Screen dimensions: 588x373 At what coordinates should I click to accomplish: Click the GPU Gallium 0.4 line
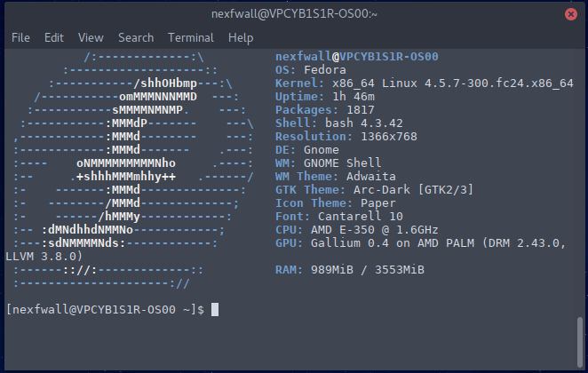[x=419, y=242]
